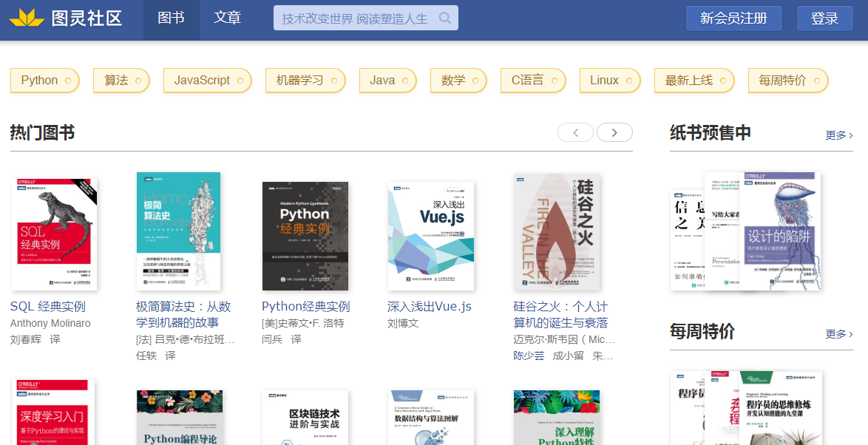Select the Python tag
Viewport: 868px width, 445px height.
click(x=45, y=81)
